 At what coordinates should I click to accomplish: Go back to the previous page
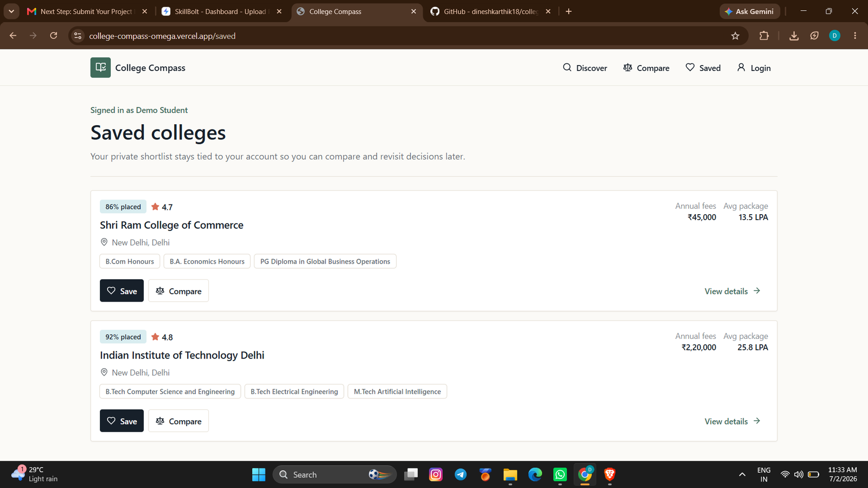[x=13, y=36]
